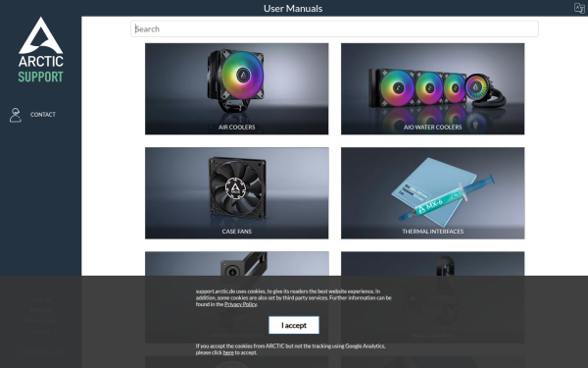The image size is (588, 368).
Task: Open the language translation icon
Action: [x=579, y=8]
